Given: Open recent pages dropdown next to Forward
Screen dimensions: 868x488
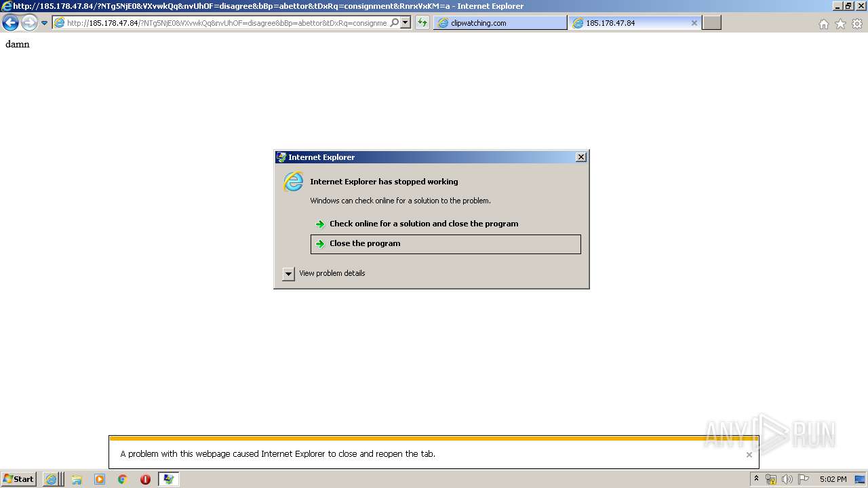Looking at the screenshot, I should (45, 23).
